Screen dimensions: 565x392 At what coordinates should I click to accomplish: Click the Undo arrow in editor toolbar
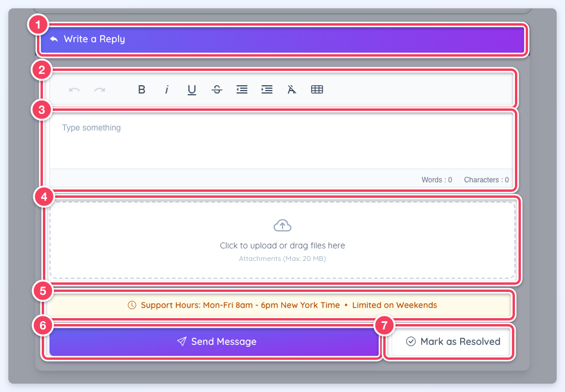74,89
